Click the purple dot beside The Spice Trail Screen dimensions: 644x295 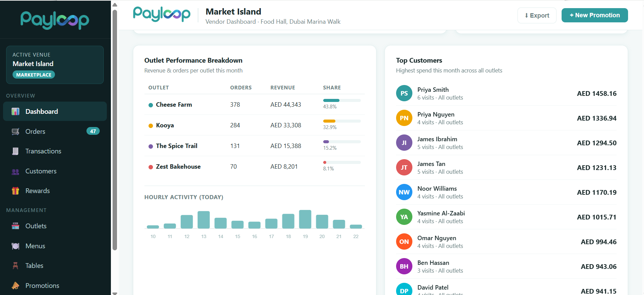151,146
